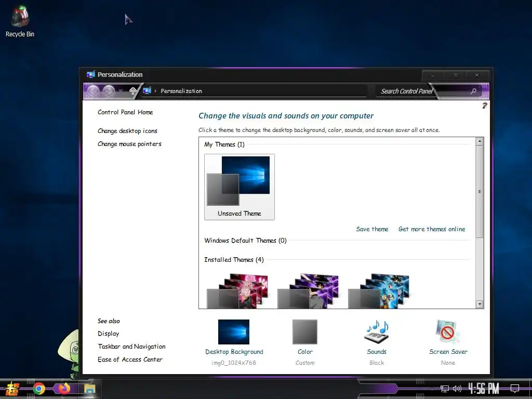The width and height of the screenshot is (532, 399).
Task: Click the 4:56 PM taskbar clock
Action: pyautogui.click(x=484, y=389)
